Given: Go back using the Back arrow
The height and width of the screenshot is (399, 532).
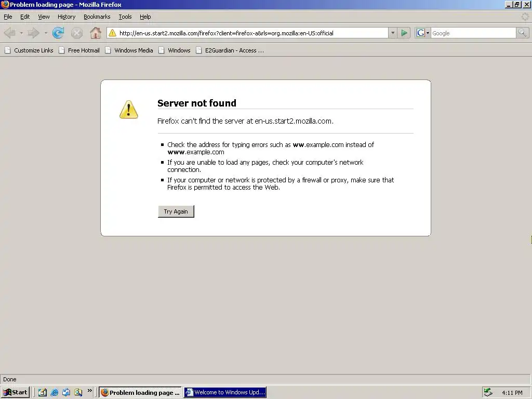Looking at the screenshot, I should (x=10, y=33).
